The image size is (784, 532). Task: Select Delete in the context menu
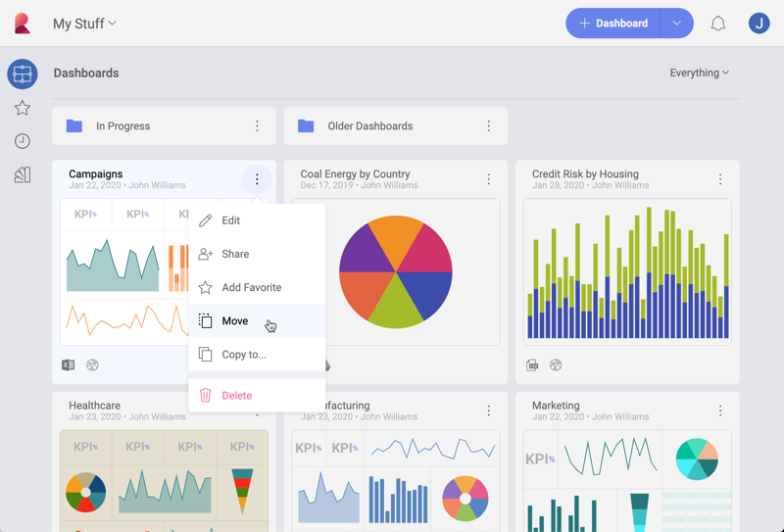pyautogui.click(x=236, y=396)
